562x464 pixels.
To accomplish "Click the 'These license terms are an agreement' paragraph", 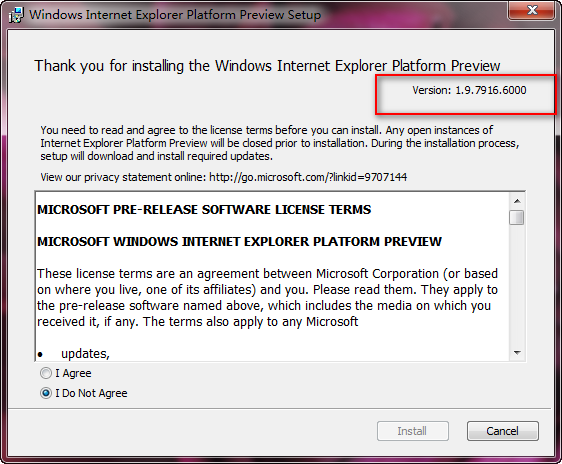I will point(267,297).
